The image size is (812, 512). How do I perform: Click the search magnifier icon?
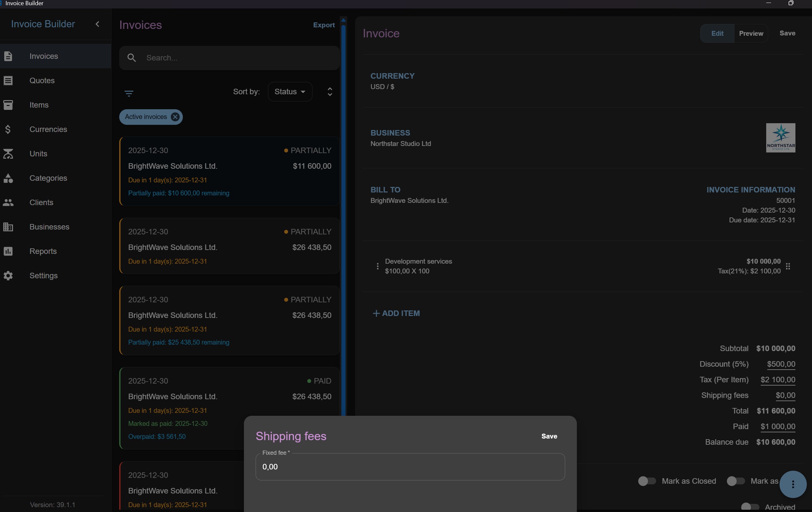pyautogui.click(x=132, y=58)
